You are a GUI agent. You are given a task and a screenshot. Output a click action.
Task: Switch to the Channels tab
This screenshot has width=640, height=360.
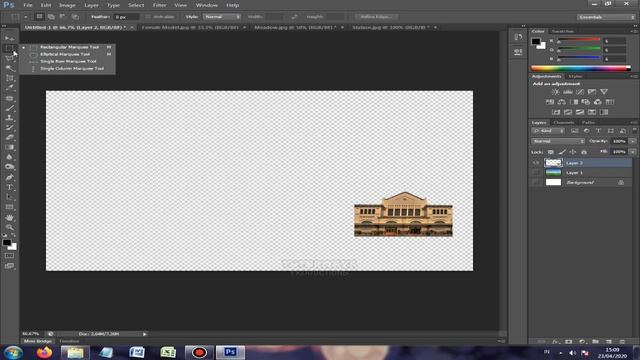(x=564, y=122)
